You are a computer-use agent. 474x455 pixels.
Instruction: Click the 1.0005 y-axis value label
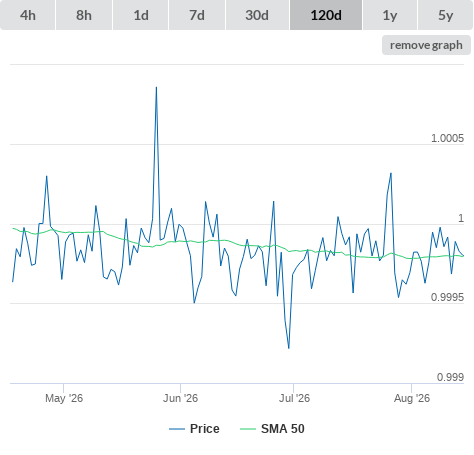(x=447, y=138)
